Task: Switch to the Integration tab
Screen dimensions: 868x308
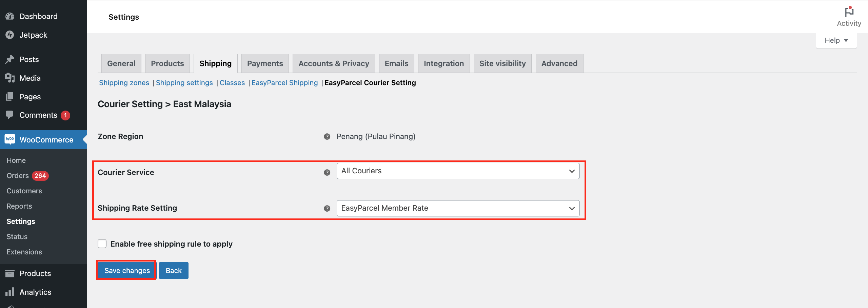Action: (444, 63)
